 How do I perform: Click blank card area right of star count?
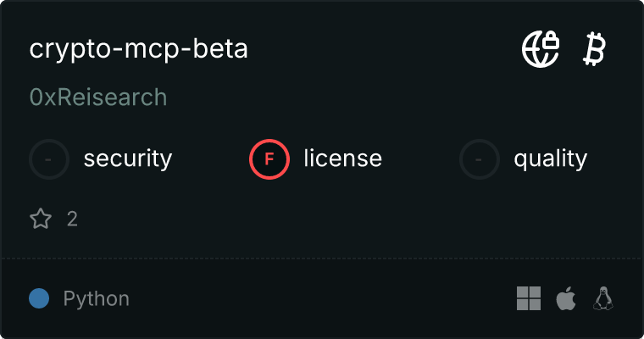pos(339,220)
